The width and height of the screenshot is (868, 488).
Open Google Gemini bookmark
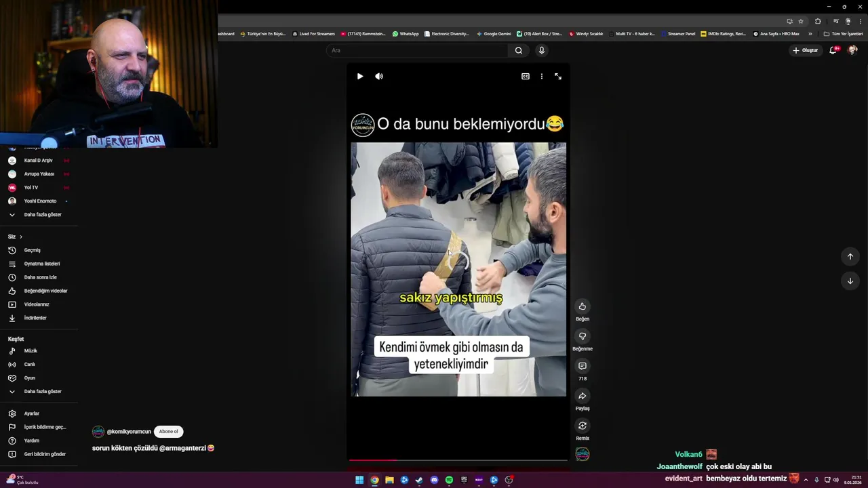click(x=494, y=34)
